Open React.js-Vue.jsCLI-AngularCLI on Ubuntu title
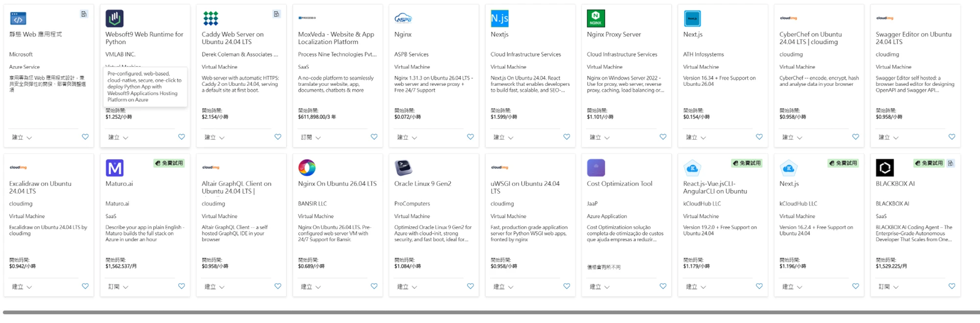 pyautogui.click(x=715, y=187)
